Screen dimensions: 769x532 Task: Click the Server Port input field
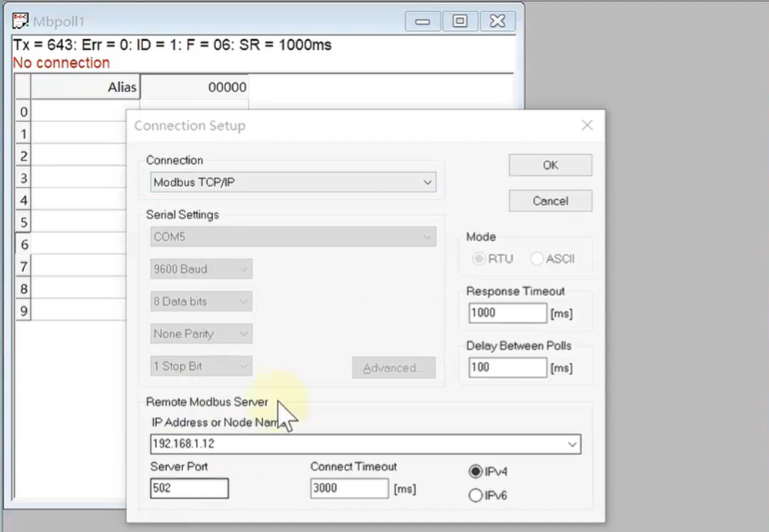(189, 488)
